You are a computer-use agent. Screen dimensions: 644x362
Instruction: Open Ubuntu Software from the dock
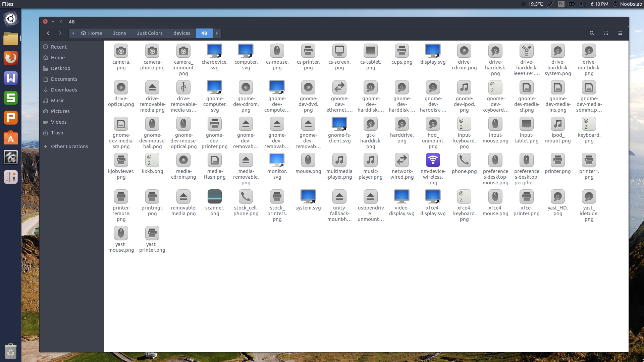tap(11, 137)
